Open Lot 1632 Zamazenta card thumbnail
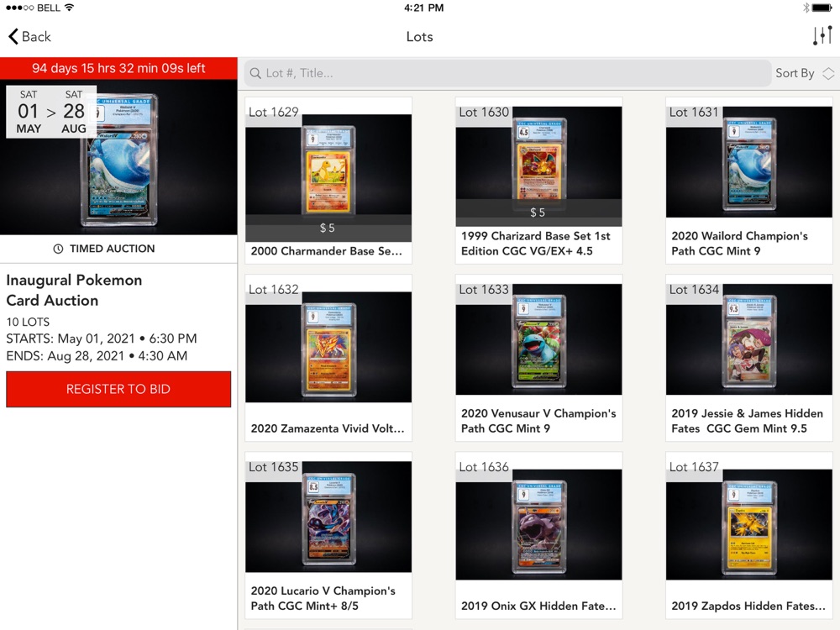 click(x=328, y=347)
